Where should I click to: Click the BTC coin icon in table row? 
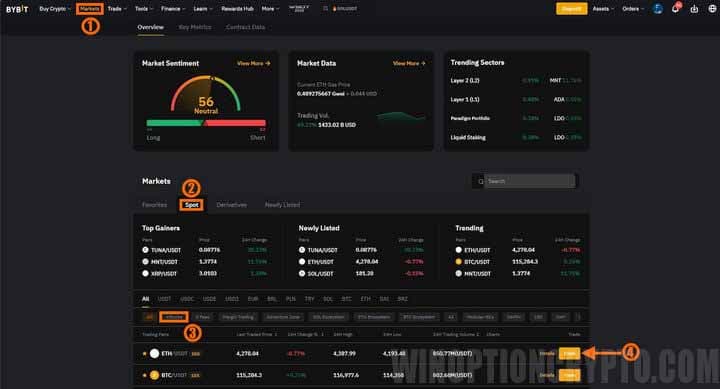[154, 375]
